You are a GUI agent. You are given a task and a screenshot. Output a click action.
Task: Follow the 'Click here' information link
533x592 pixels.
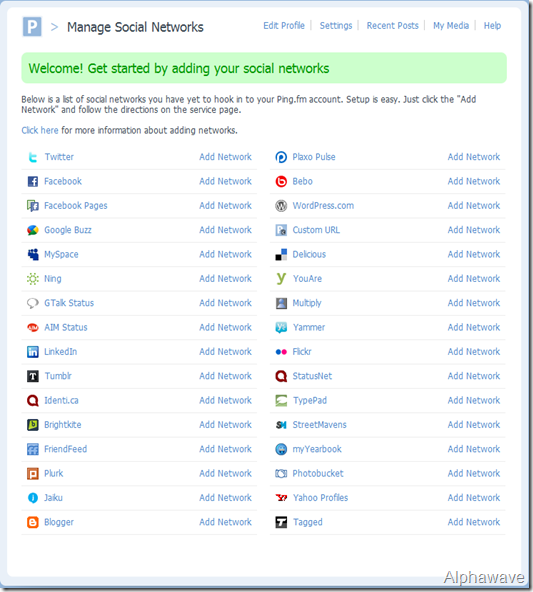point(40,131)
